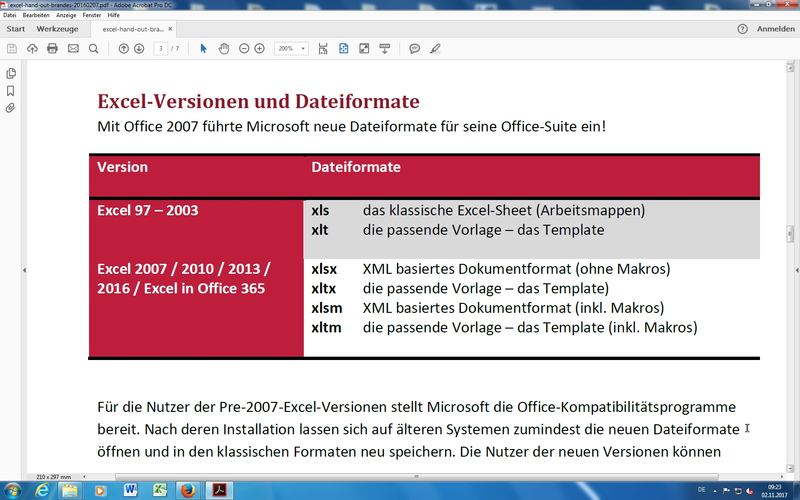This screenshot has height=500, width=800.
Task: Open page thumbnails panel icon
Action: pos(11,73)
